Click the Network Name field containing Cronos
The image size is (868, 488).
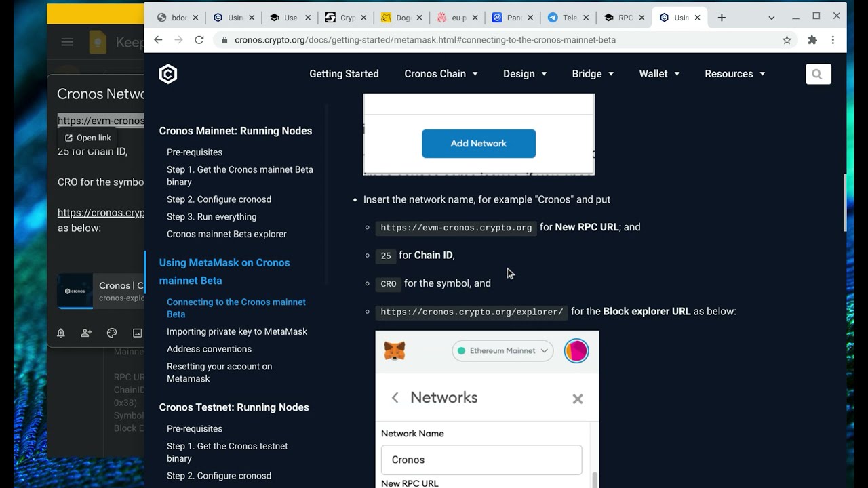pos(481,460)
